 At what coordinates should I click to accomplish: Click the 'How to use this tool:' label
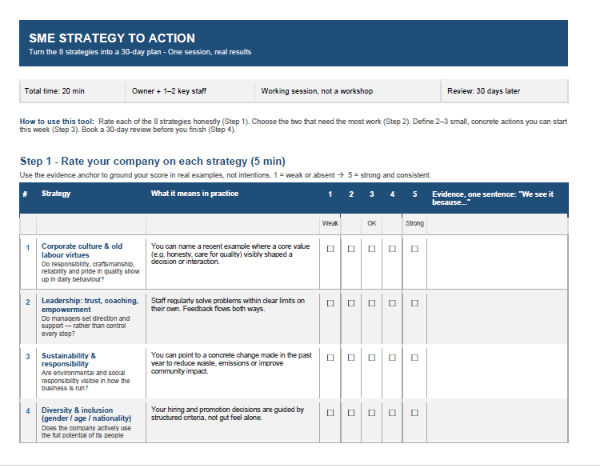click(57, 121)
